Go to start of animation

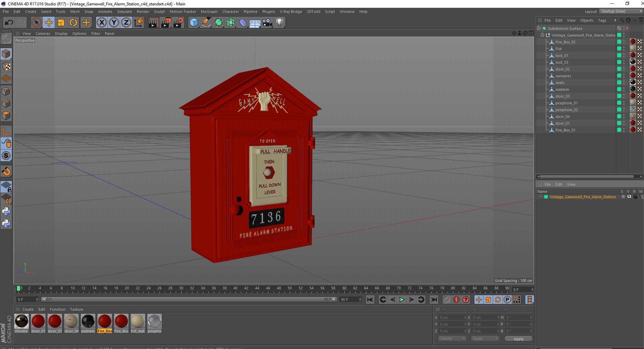click(x=370, y=300)
